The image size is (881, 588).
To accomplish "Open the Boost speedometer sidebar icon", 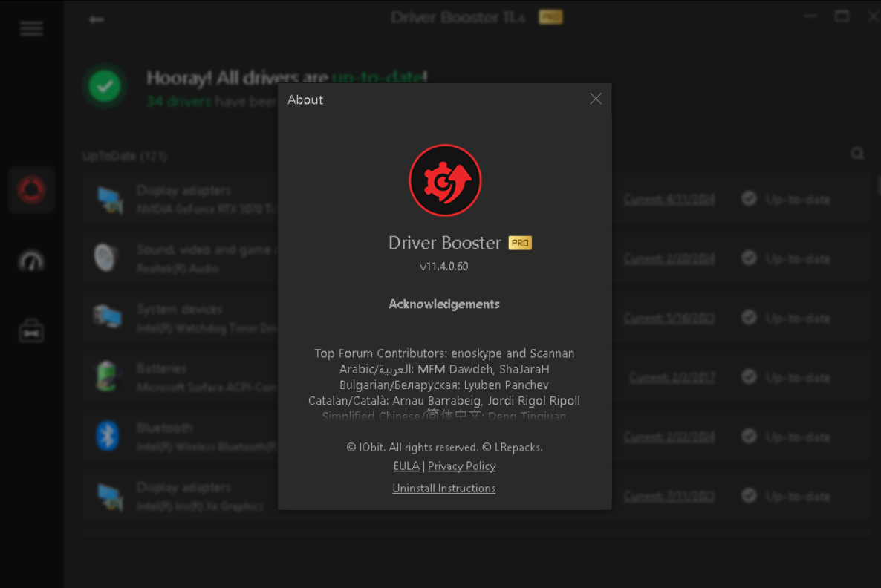I will point(31,261).
